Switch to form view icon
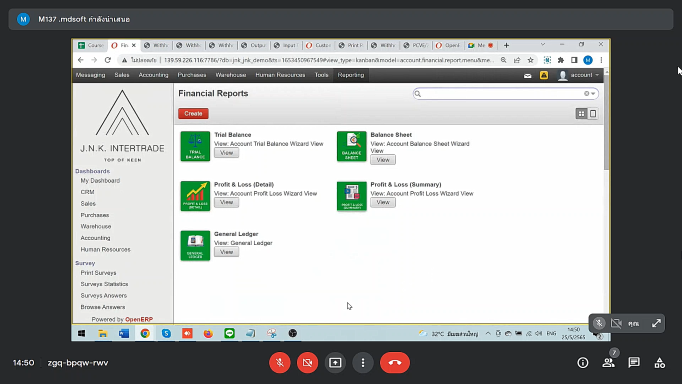Viewport: 682px width, 384px height. [x=593, y=114]
